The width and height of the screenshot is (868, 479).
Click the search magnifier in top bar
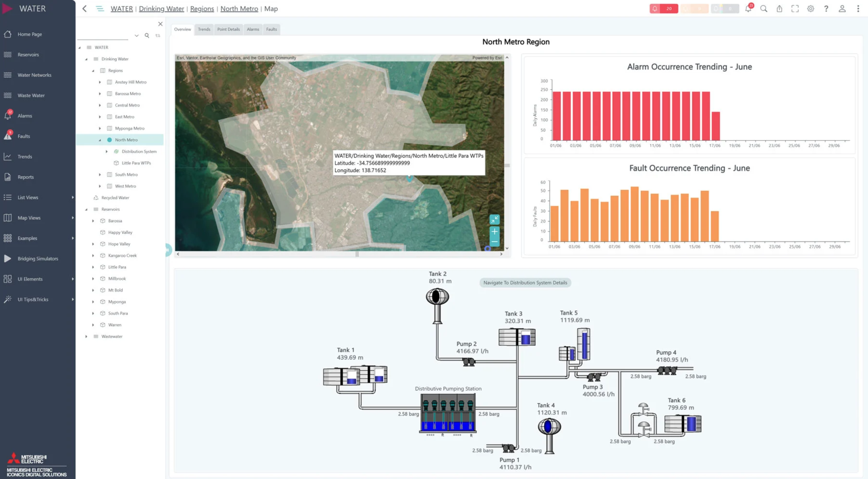coord(764,9)
